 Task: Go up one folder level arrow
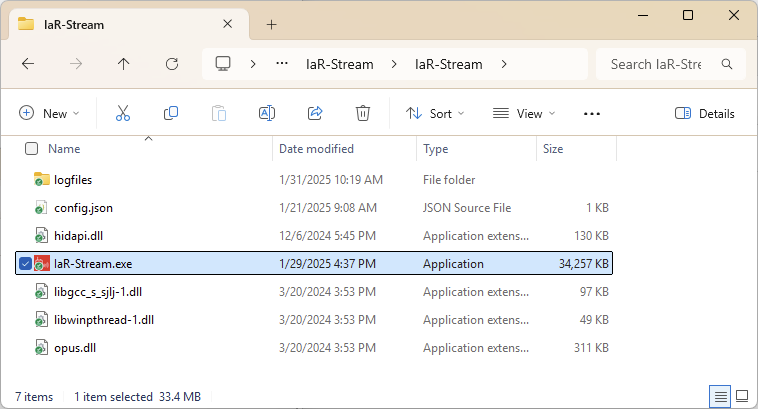coord(124,64)
